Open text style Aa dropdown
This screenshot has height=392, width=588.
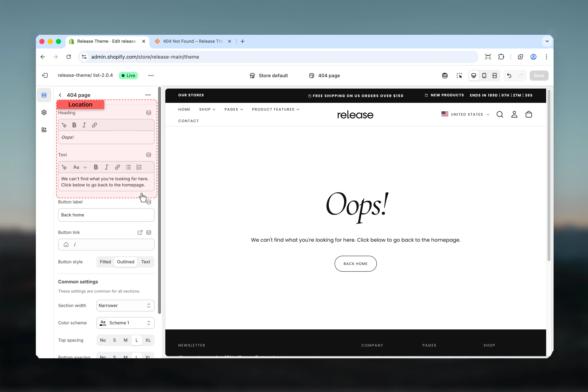[80, 167]
